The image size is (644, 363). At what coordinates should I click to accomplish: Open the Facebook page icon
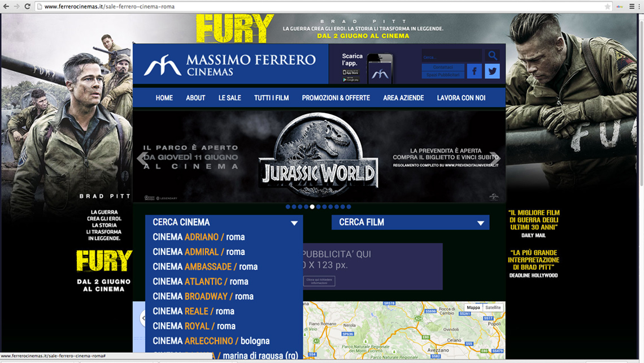(475, 71)
